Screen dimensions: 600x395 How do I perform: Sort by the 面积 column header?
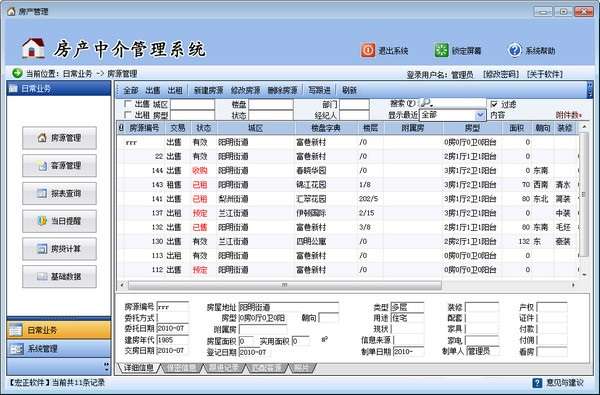coord(517,128)
